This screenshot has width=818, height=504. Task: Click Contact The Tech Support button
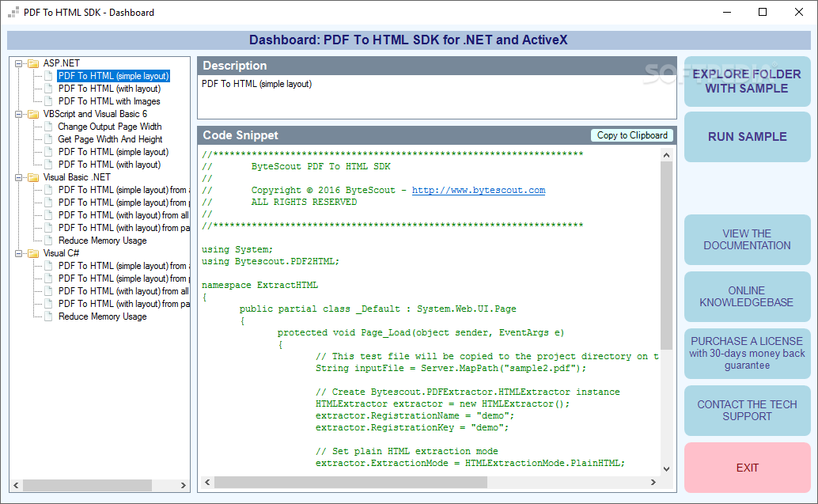point(747,411)
